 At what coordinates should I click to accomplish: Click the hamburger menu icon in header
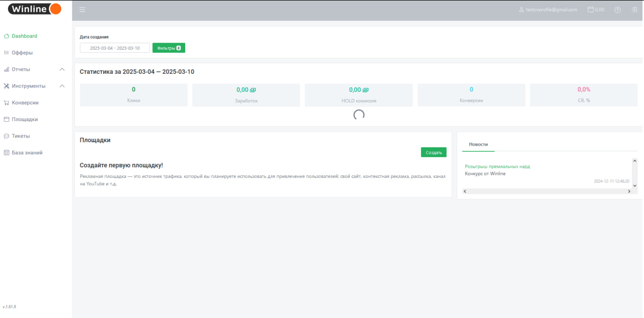tap(83, 10)
